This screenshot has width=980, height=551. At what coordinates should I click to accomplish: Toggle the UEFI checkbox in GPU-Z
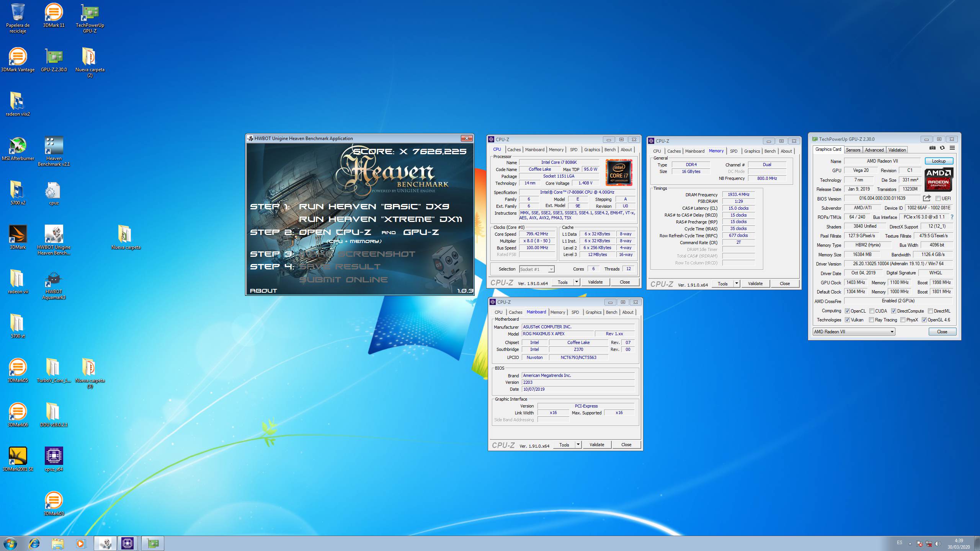tap(938, 199)
